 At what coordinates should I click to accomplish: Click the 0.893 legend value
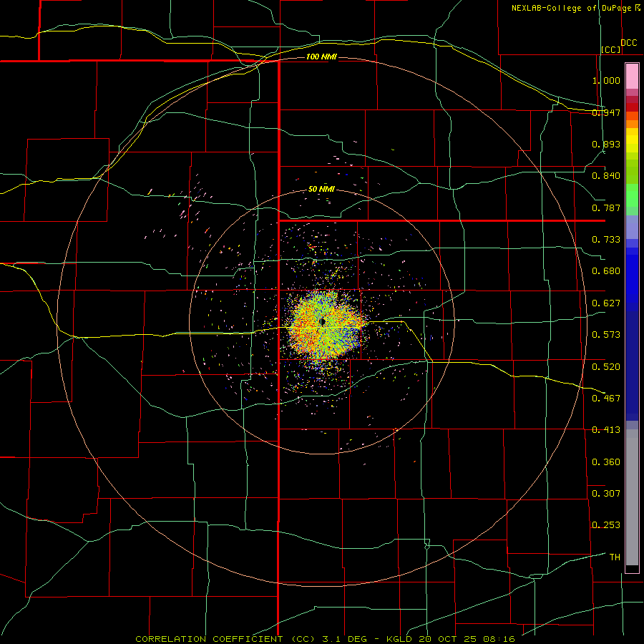606,144
